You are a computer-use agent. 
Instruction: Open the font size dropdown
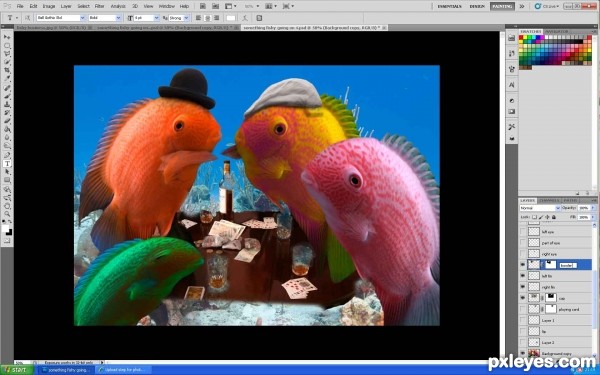point(156,18)
